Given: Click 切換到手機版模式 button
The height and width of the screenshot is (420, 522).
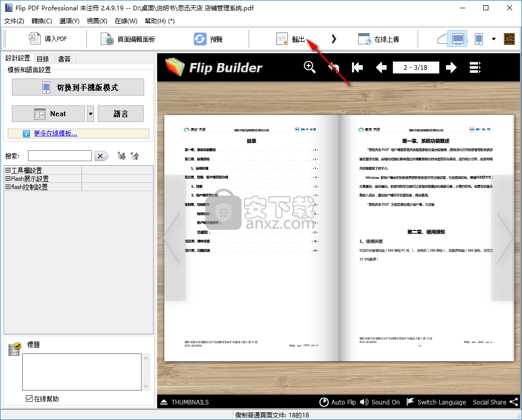Looking at the screenshot, I should [x=78, y=87].
